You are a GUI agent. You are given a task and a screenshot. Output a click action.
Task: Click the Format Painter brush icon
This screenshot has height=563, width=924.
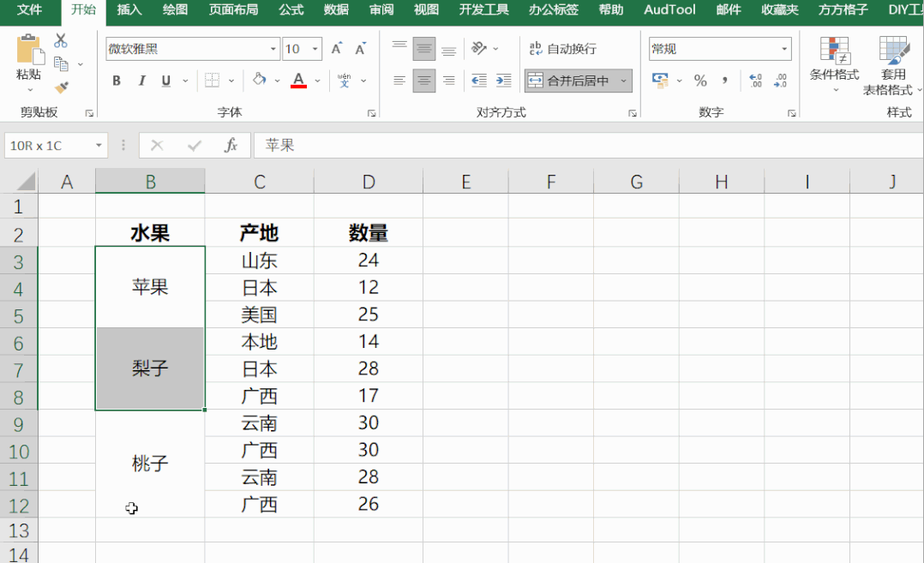tap(62, 87)
